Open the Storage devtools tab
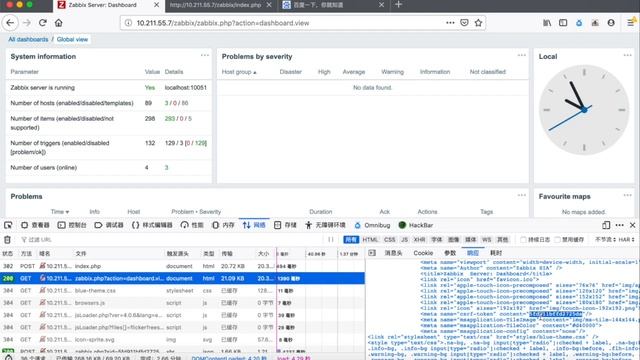640x360 pixels. [285, 225]
